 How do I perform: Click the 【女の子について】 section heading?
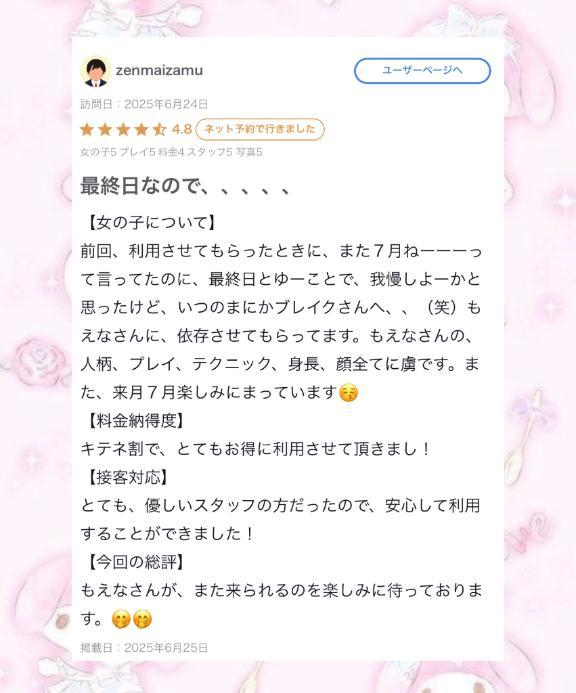point(148,222)
